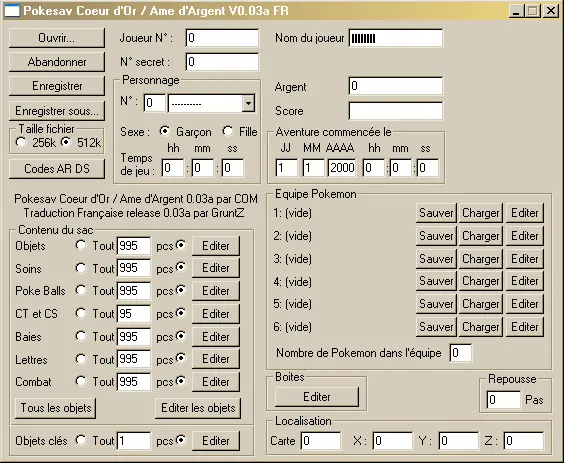Select Tout radio for Lettres
Screen dimensions: 564x463
pos(81,359)
